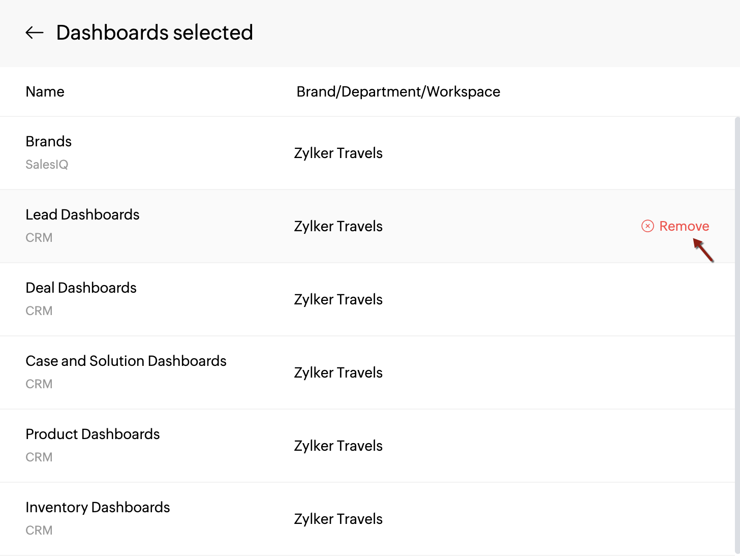Select the Product Dashboards row
Viewport: 740px width, 560px height.
tap(367, 446)
